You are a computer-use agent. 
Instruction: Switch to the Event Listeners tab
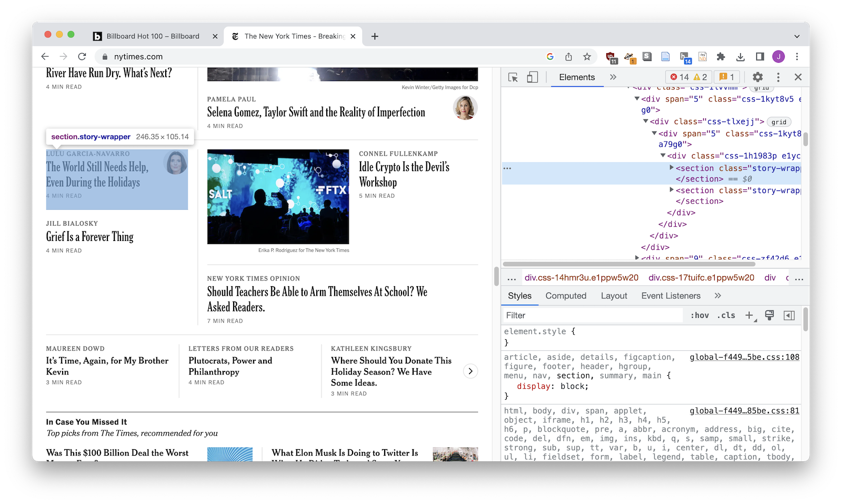point(671,296)
